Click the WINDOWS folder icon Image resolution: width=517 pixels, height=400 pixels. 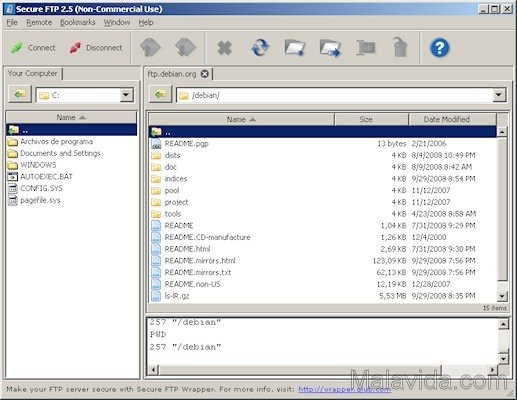tap(13, 165)
